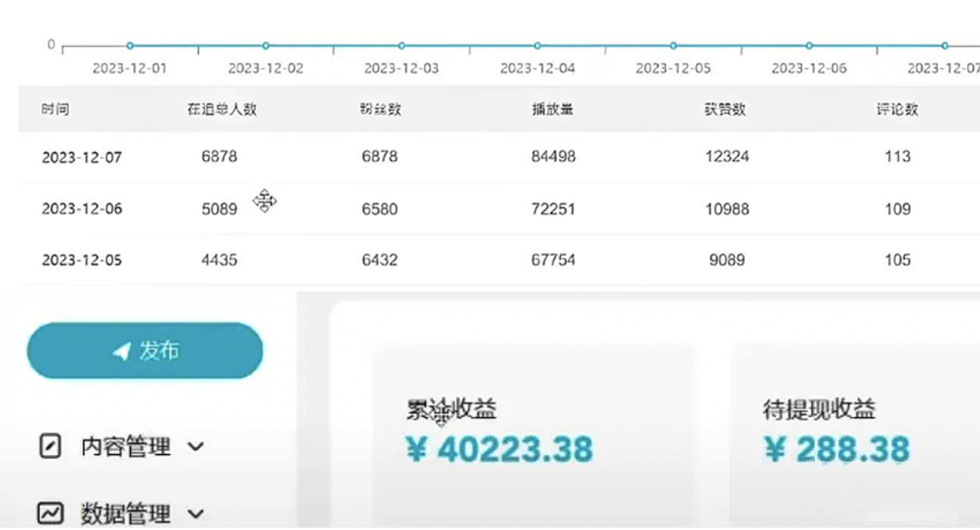
Task: Expand the 数据管理 chevron arrow
Action: coord(197,514)
